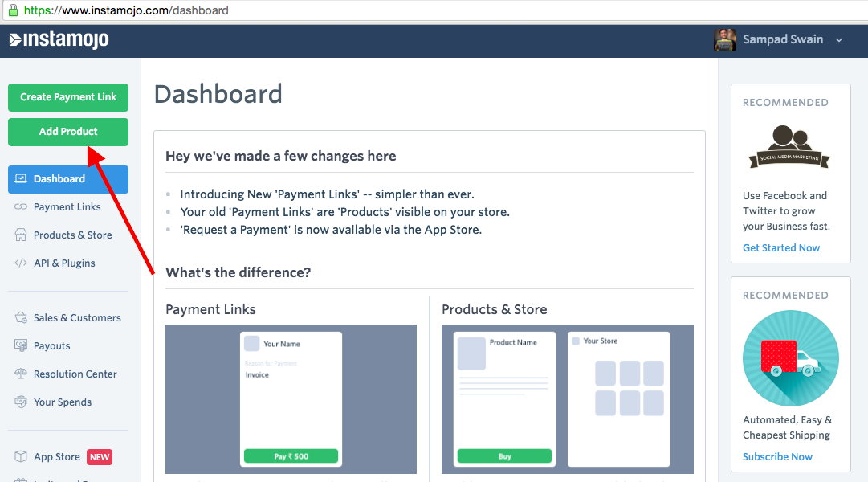Click the browser address bar padlock icon
868x482 pixels.
12,10
